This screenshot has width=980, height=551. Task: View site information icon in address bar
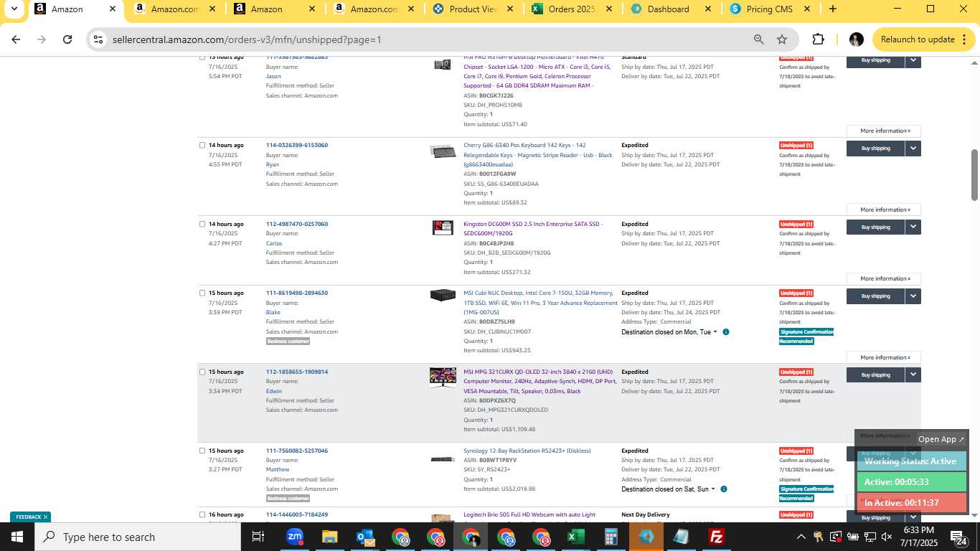click(98, 39)
